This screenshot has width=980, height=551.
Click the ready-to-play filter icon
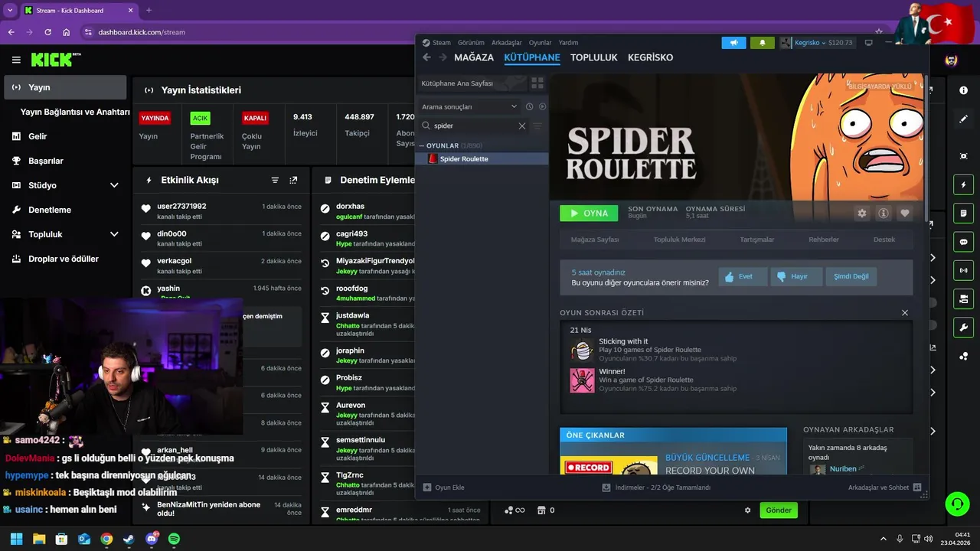(x=542, y=106)
